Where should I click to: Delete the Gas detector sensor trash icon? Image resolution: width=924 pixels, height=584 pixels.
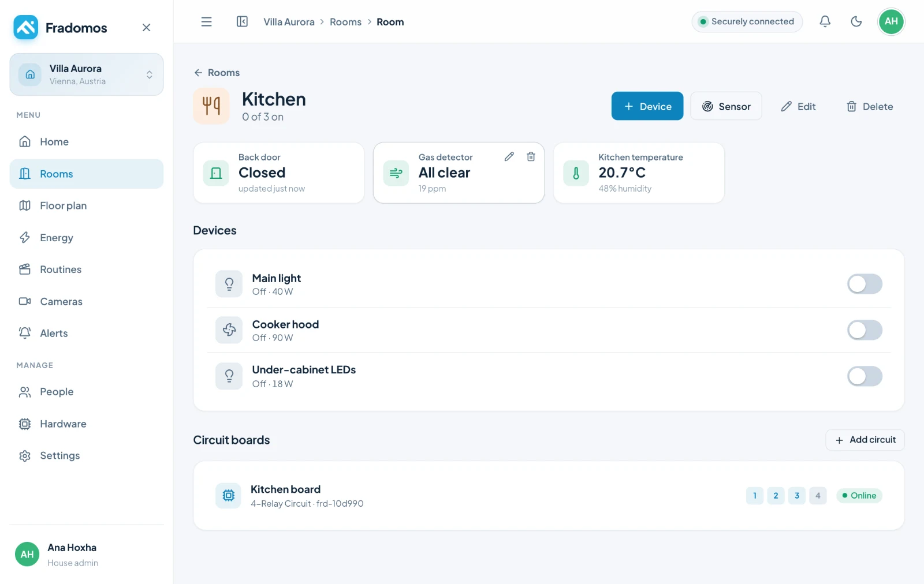click(x=531, y=157)
